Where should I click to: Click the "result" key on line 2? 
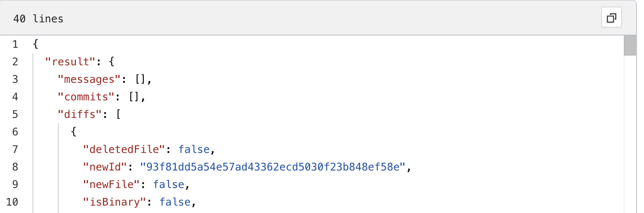(71, 62)
